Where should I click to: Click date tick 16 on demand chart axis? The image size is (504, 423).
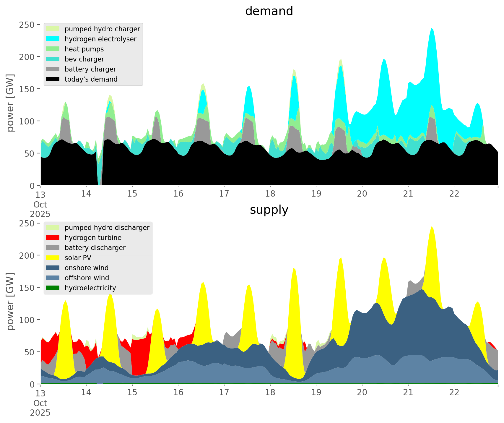[178, 194]
